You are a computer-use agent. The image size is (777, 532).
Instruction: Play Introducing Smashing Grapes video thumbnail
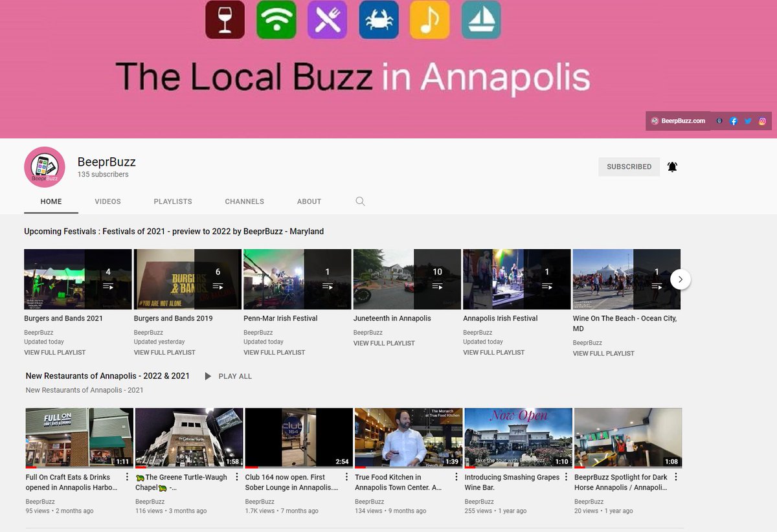[x=519, y=438]
